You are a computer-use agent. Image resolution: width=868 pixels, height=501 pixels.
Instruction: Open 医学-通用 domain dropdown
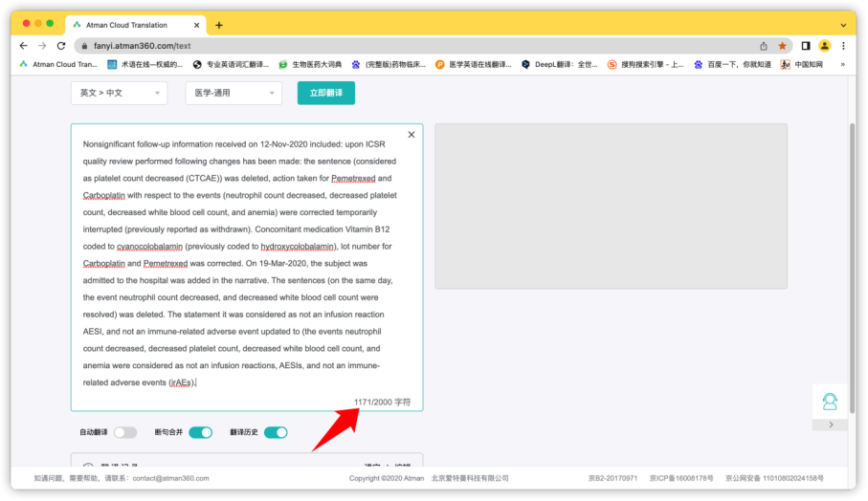tap(234, 93)
